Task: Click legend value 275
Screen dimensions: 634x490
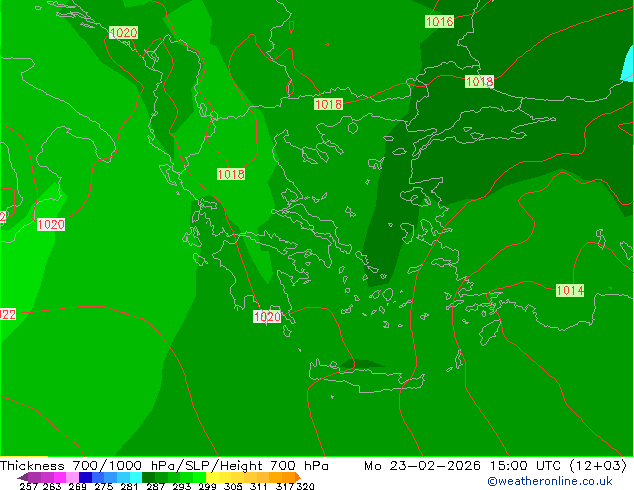Action: 104,486
